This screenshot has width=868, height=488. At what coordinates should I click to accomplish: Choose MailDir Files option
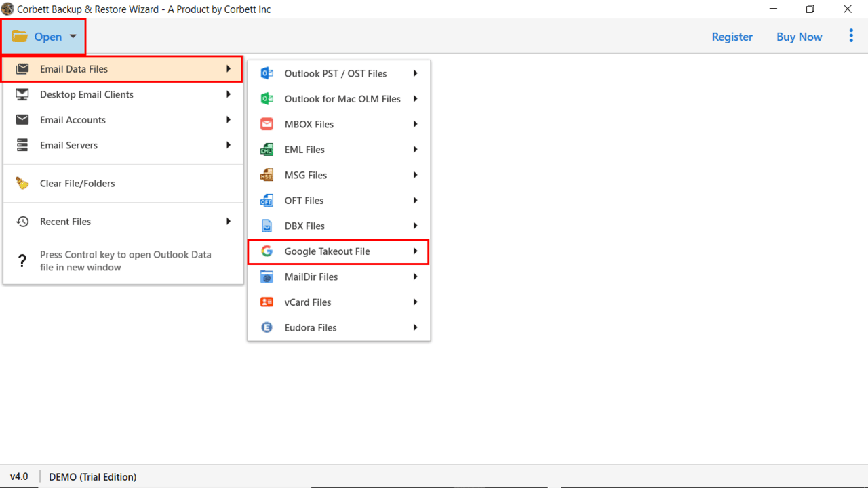tap(339, 277)
